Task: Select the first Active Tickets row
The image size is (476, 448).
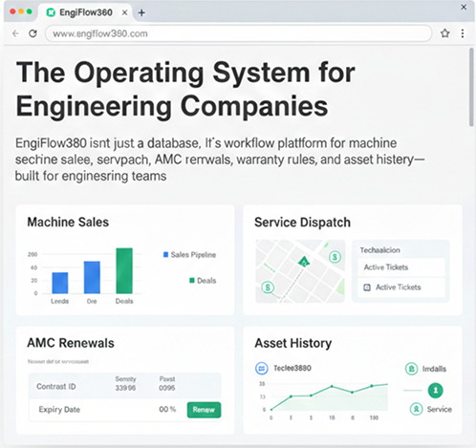Action: [x=401, y=267]
